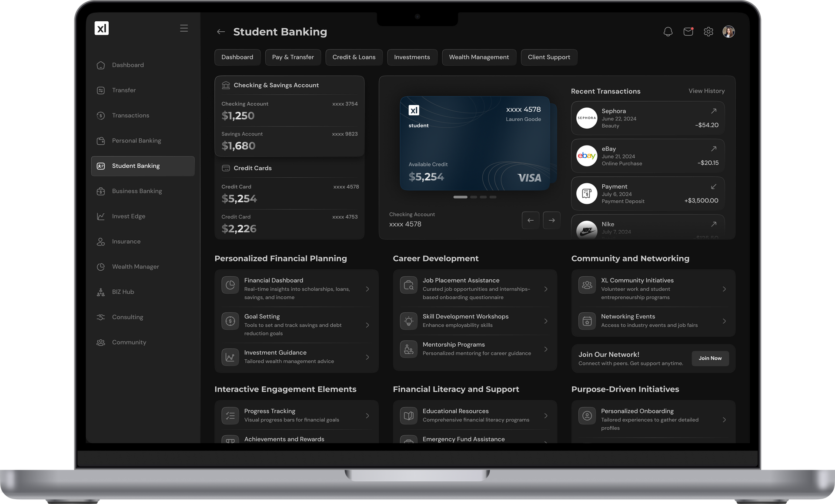835x504 pixels.
Task: Switch to the Dashboard tab
Action: click(237, 57)
